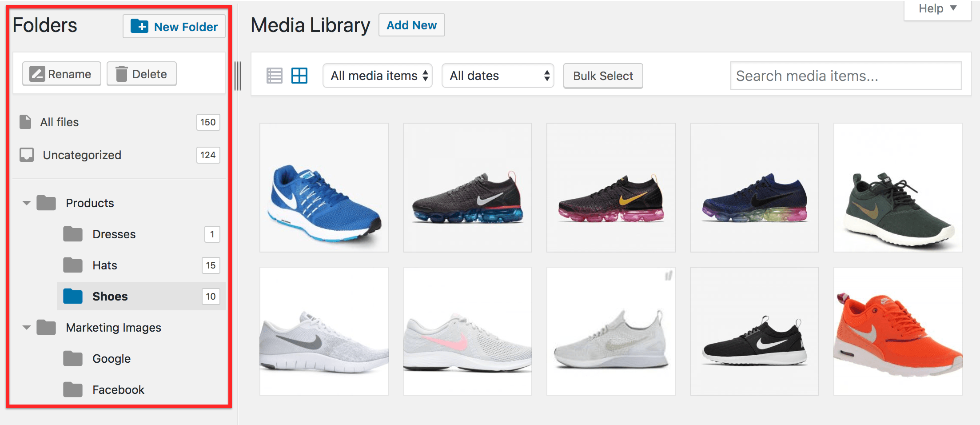Click the Google folder icon
980x425 pixels.
tap(73, 358)
